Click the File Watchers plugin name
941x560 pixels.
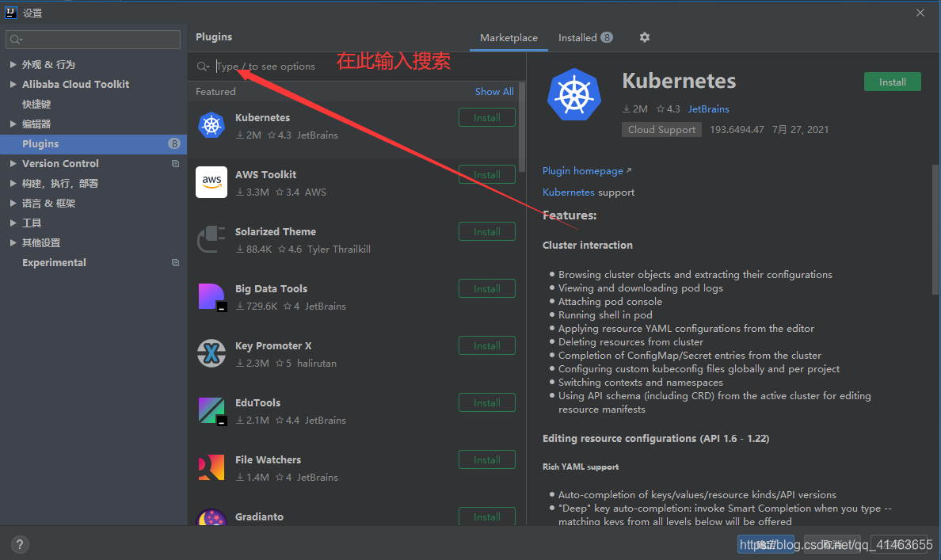point(268,459)
